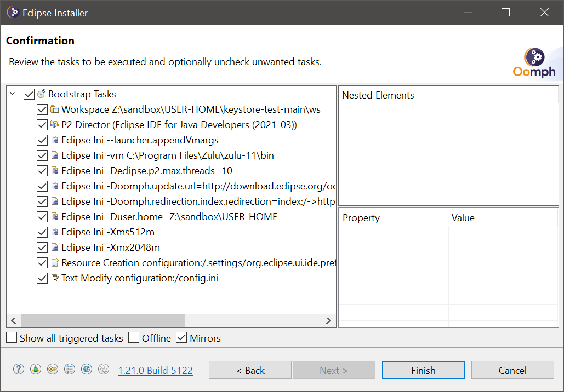Click the Back button
The height and width of the screenshot is (392, 564).
coord(250,370)
